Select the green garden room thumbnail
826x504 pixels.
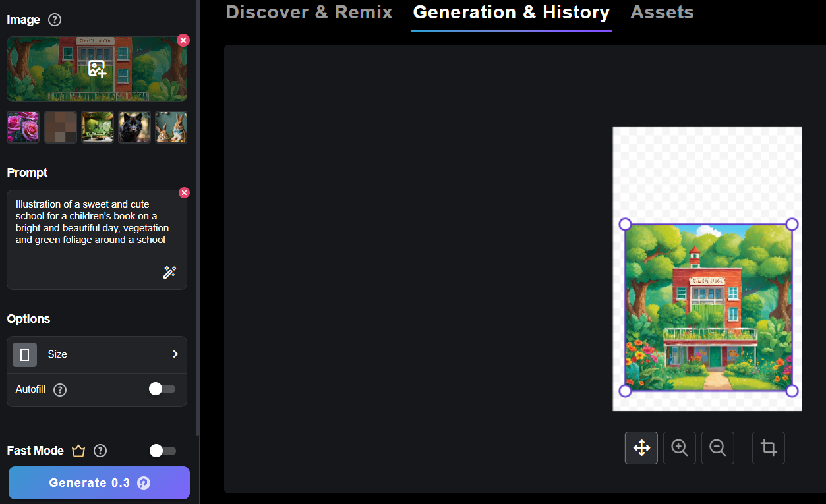[98, 127]
